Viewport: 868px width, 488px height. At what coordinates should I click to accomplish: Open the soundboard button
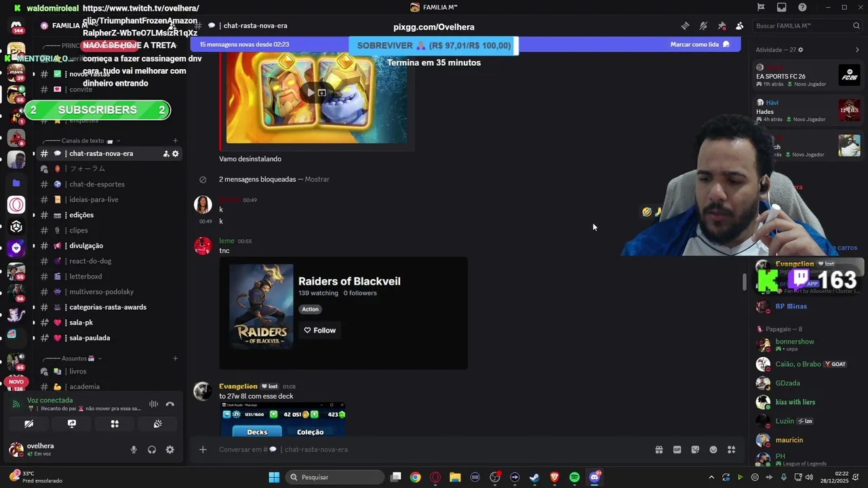(157, 424)
